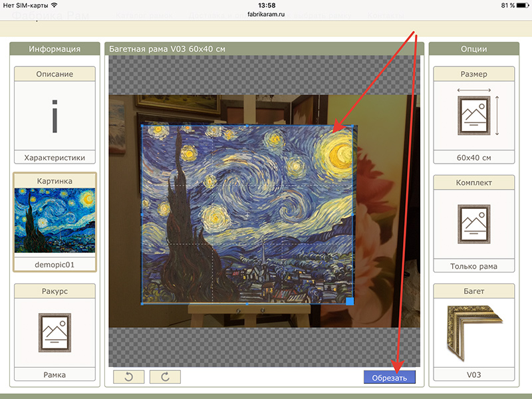532x399 pixels.
Task: Click the 81 % battery percentage text
Action: coord(507,5)
